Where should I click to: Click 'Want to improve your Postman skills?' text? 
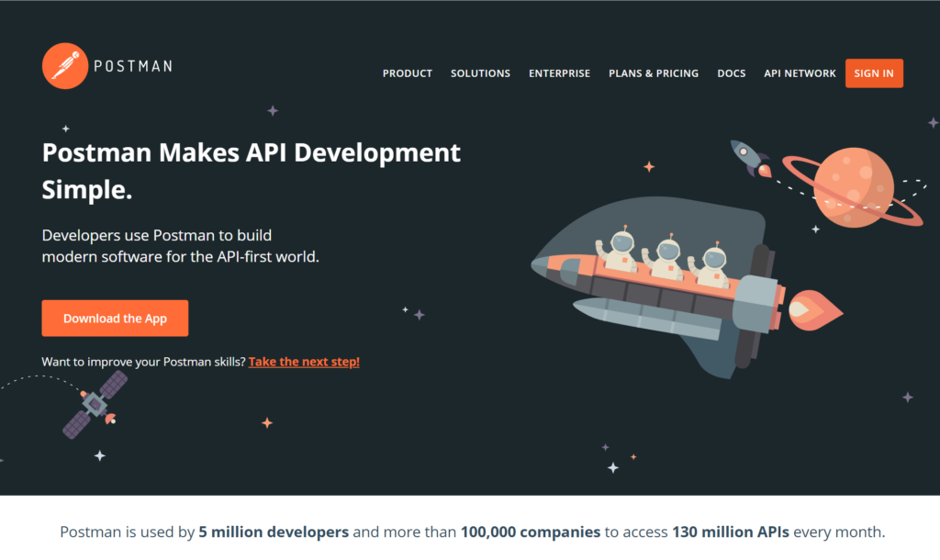[144, 362]
